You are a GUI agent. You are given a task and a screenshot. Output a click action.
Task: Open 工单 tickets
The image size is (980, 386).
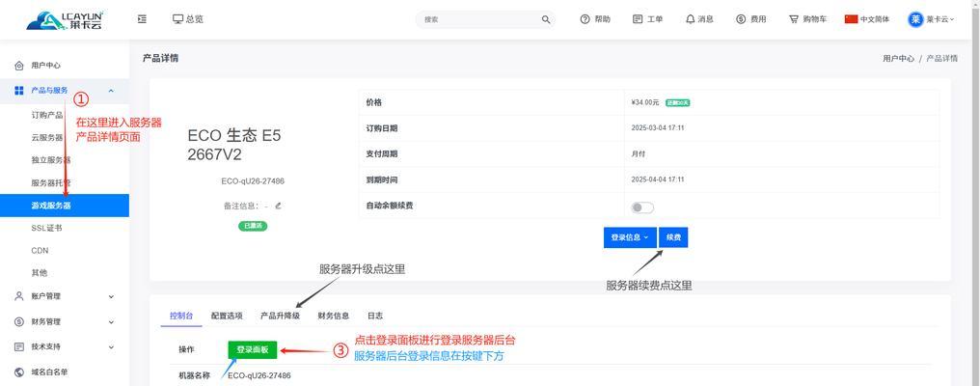pyautogui.click(x=647, y=19)
